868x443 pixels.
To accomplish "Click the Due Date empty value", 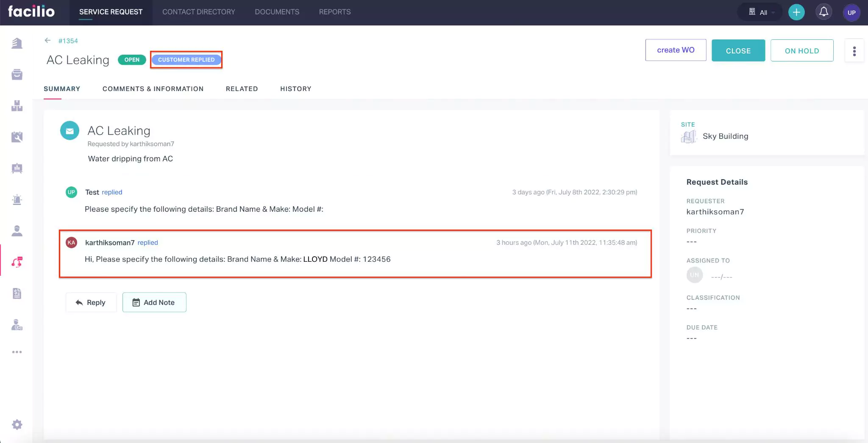I will (x=691, y=338).
